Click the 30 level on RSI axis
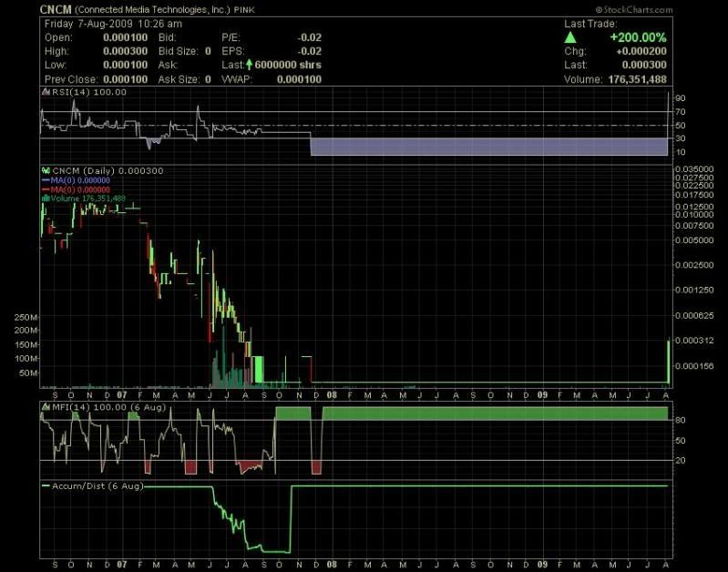The image size is (728, 572). (681, 138)
